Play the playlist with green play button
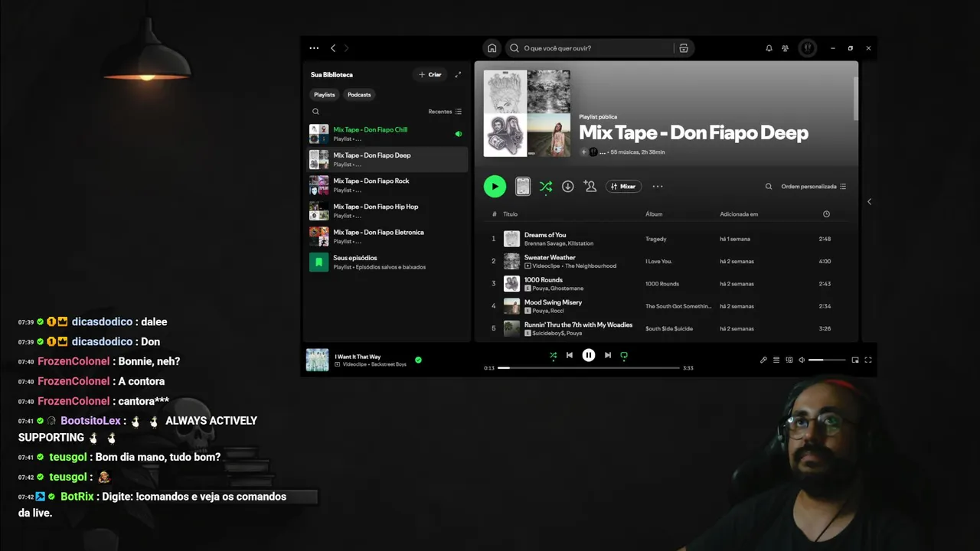The image size is (980, 551). click(495, 186)
